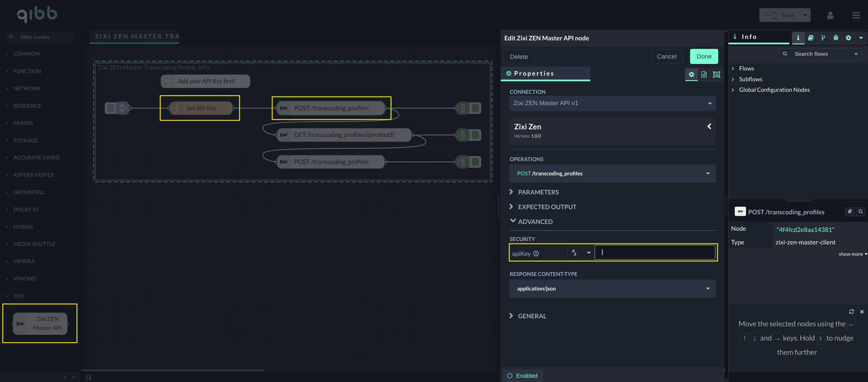Open the debug messages bug icon

pos(836,38)
